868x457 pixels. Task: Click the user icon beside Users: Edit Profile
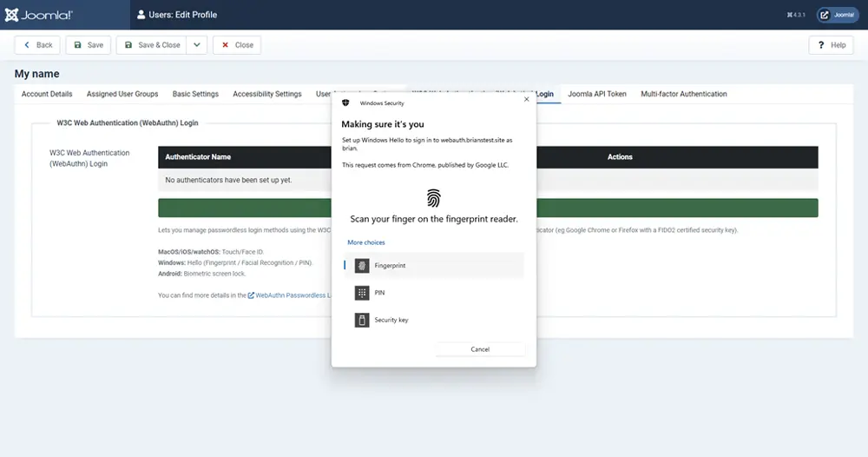[141, 15]
